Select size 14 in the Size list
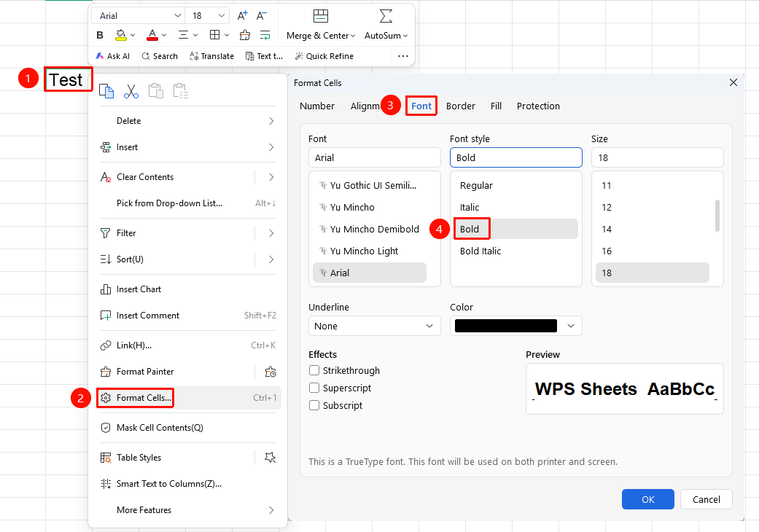 click(653, 230)
